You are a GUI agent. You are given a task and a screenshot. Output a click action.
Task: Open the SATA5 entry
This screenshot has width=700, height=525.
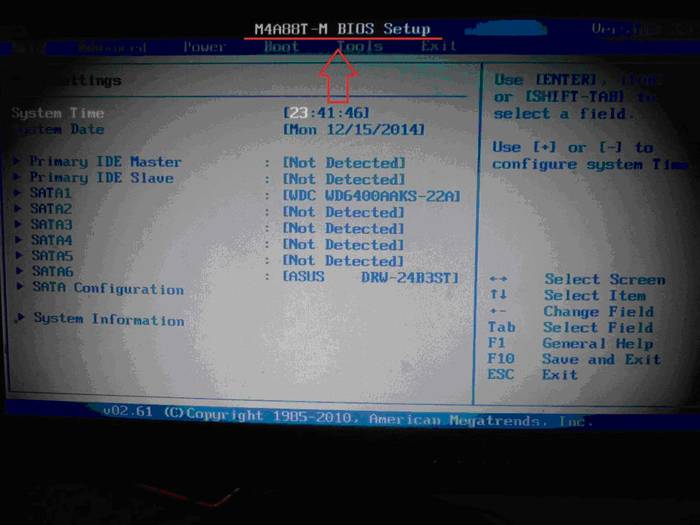pyautogui.click(x=51, y=256)
